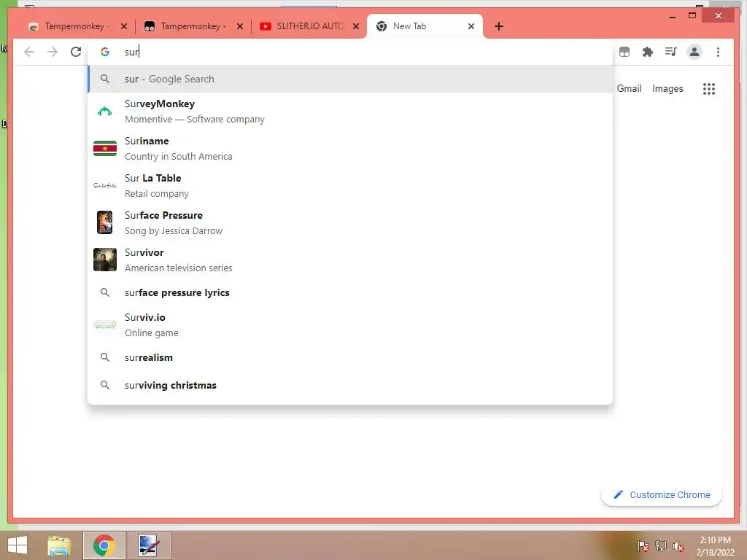The height and width of the screenshot is (560, 747).
Task: Click the Google G icon in address bar
Action: click(x=105, y=52)
